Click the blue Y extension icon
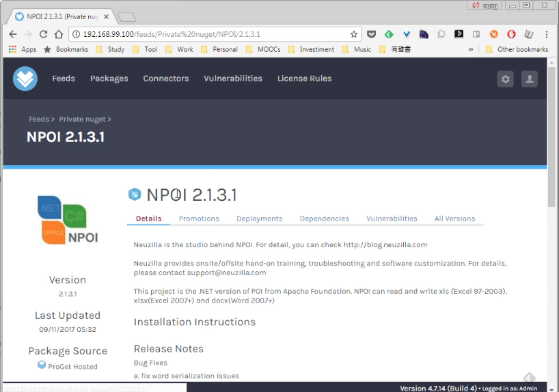 pyautogui.click(x=406, y=34)
